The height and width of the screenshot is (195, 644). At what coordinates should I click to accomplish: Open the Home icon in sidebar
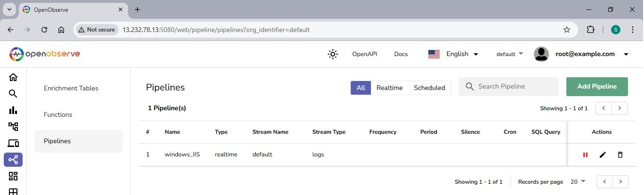point(13,77)
